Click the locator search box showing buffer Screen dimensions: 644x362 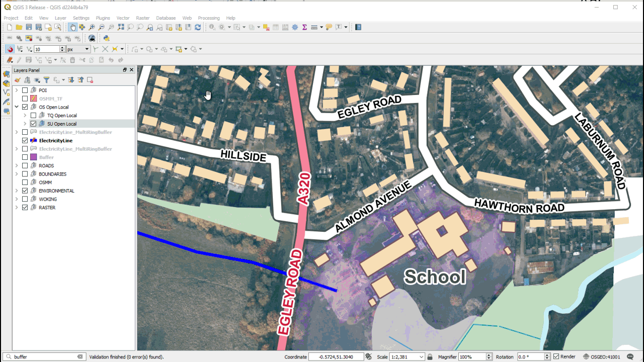tap(44, 356)
